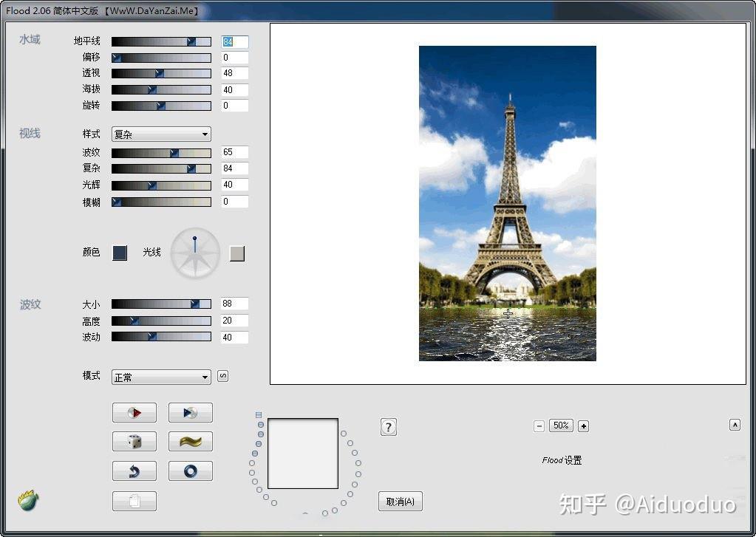This screenshot has height=537, width=756.
Task: Expand the zoom percentage 50% selector
Action: click(x=560, y=425)
